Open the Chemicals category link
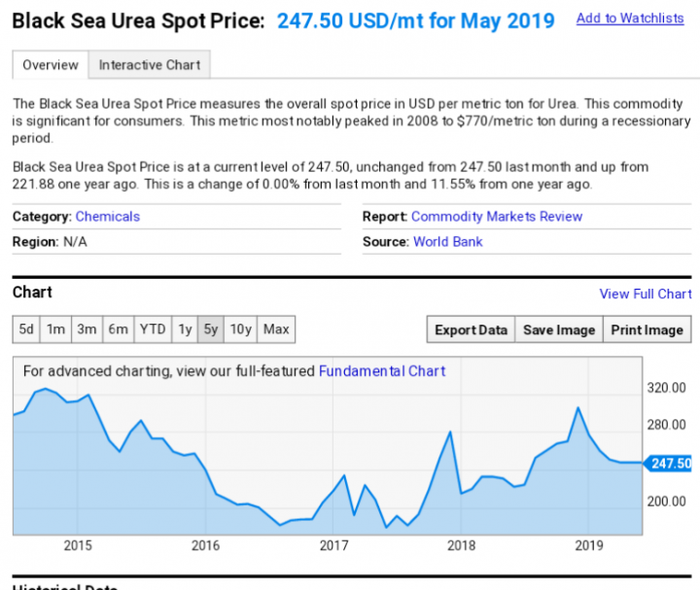 [x=108, y=216]
